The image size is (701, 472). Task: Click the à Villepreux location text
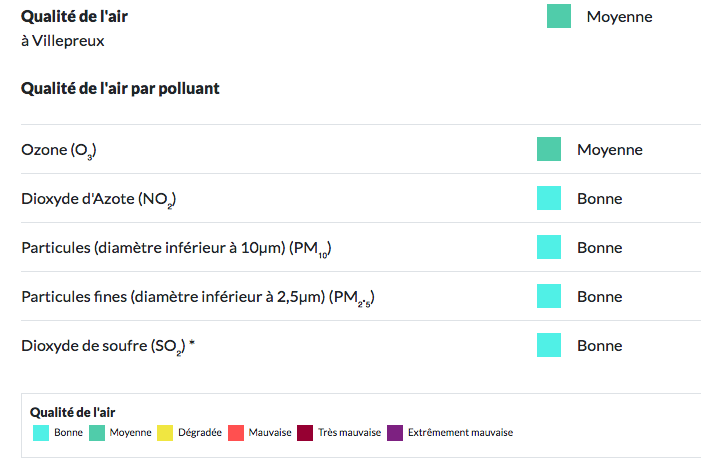tap(63, 41)
